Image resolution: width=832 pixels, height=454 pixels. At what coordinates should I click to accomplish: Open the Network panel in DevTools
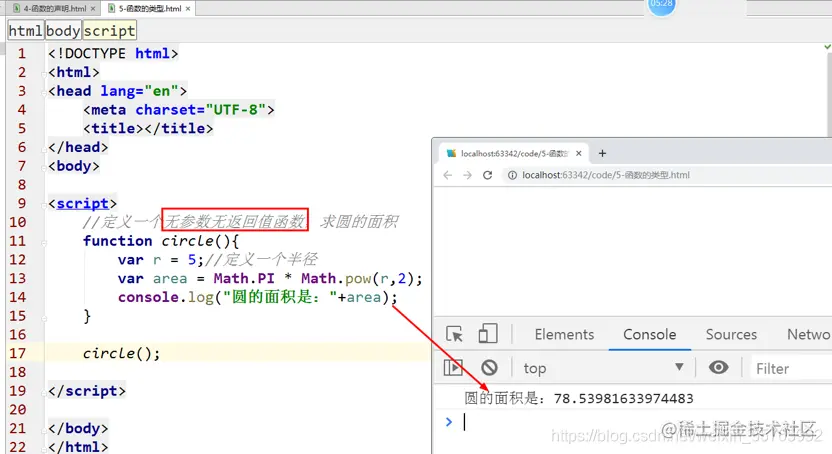[x=809, y=335]
